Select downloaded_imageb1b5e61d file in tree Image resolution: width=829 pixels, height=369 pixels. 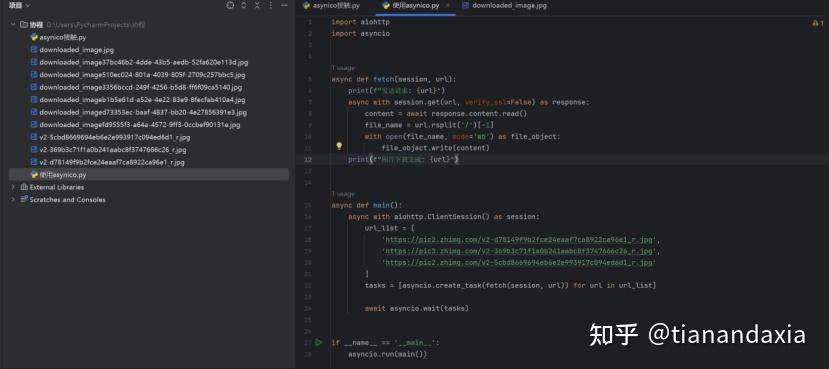(x=142, y=100)
